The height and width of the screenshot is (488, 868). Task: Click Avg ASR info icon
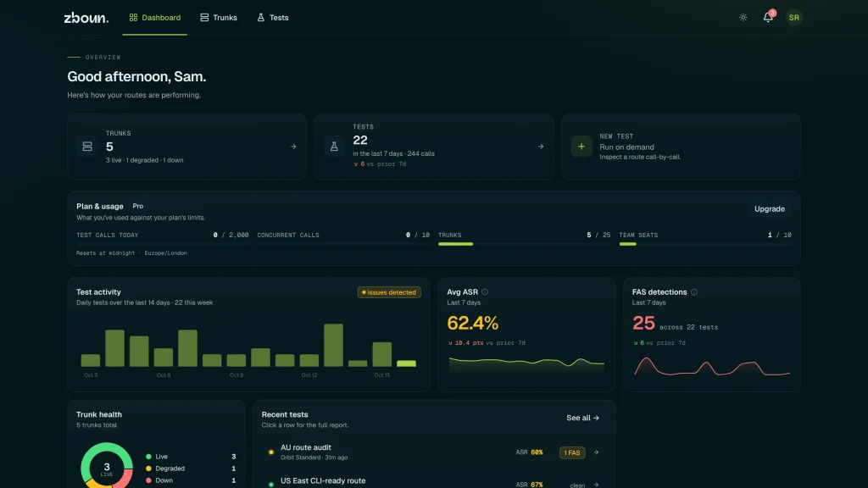pos(485,292)
